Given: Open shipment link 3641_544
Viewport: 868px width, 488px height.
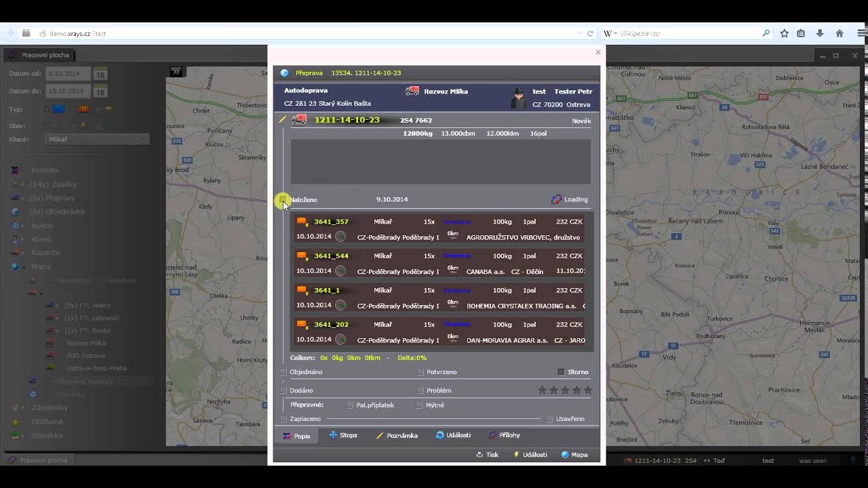Looking at the screenshot, I should coord(331,256).
